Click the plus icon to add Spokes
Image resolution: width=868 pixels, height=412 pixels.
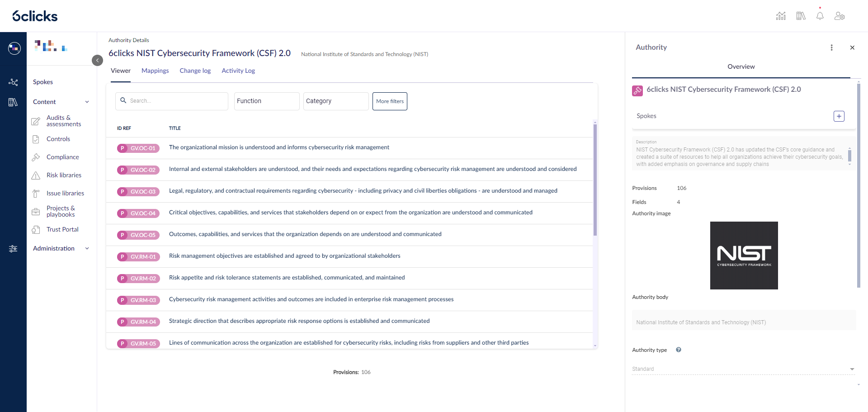(839, 116)
